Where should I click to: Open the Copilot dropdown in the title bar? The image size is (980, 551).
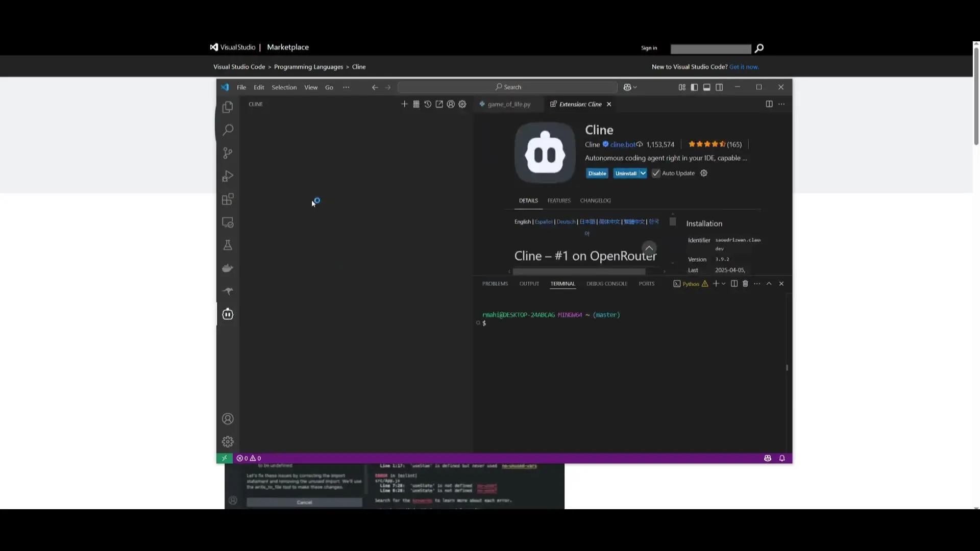tap(630, 87)
